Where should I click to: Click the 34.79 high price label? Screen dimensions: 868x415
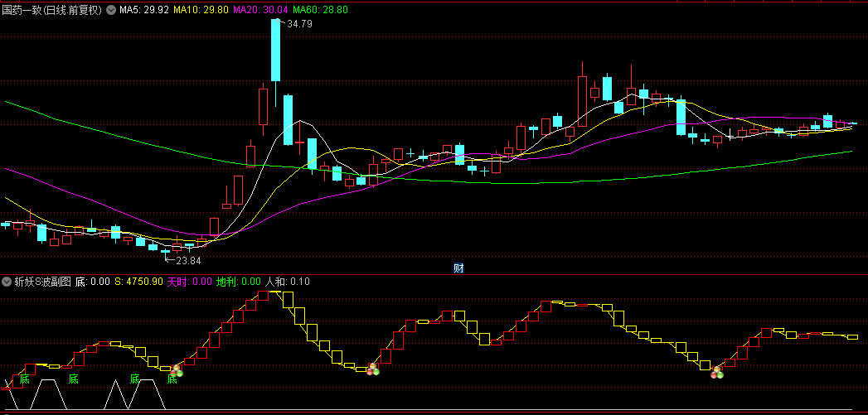click(299, 24)
